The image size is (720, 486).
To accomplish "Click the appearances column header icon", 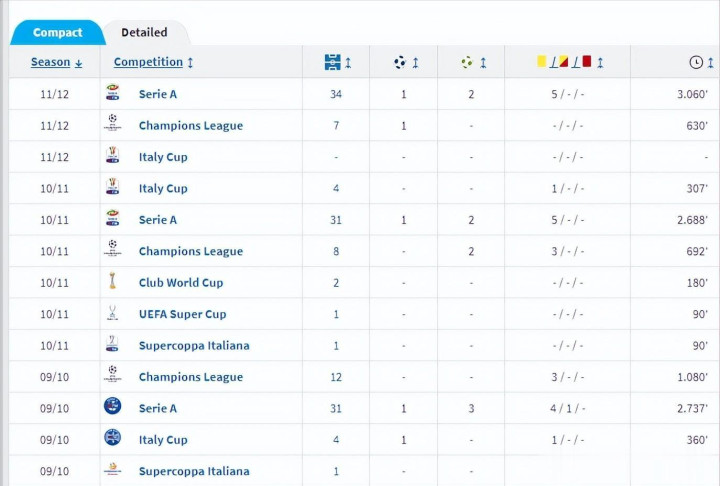I will pos(333,62).
